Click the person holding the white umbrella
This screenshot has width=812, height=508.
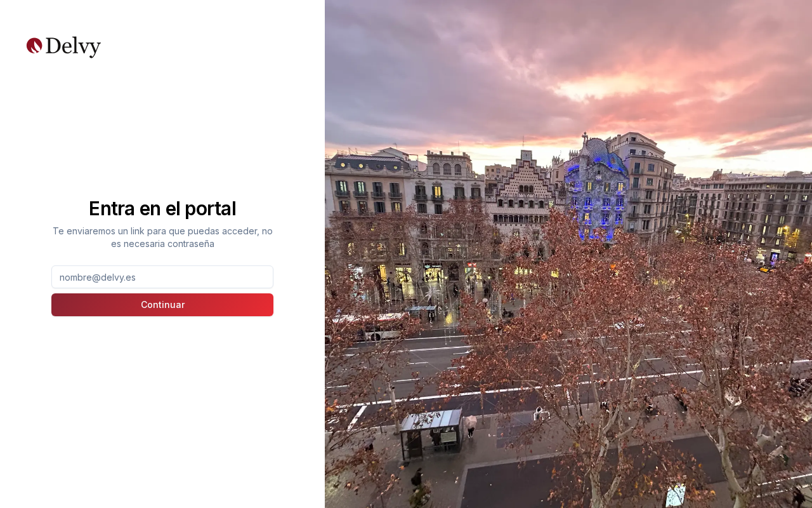tap(470, 425)
